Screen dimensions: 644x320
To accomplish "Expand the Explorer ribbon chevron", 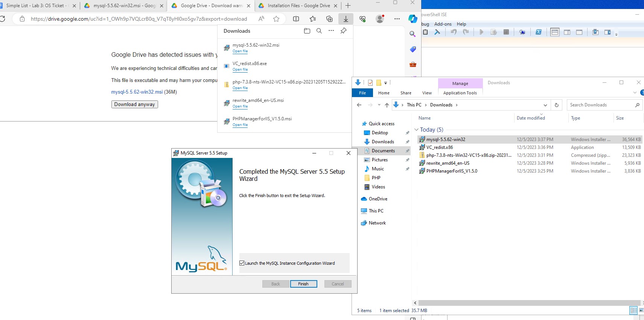I will (635, 93).
